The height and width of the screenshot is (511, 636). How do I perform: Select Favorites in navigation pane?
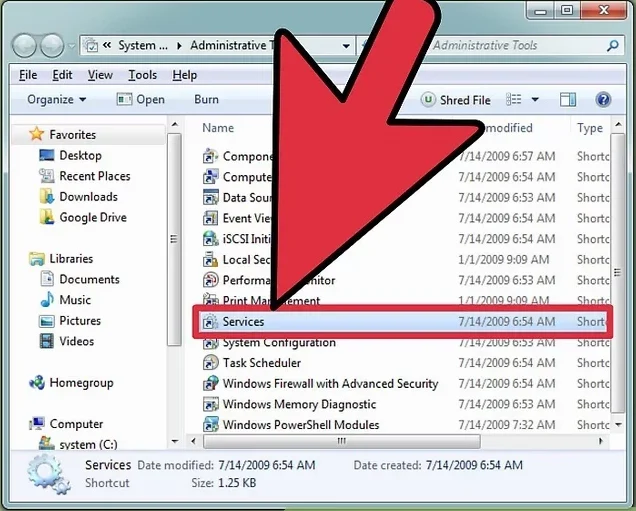(73, 135)
